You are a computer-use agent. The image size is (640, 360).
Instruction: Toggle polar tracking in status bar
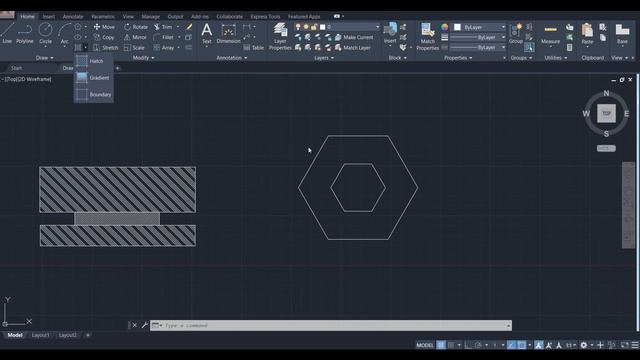click(x=478, y=345)
